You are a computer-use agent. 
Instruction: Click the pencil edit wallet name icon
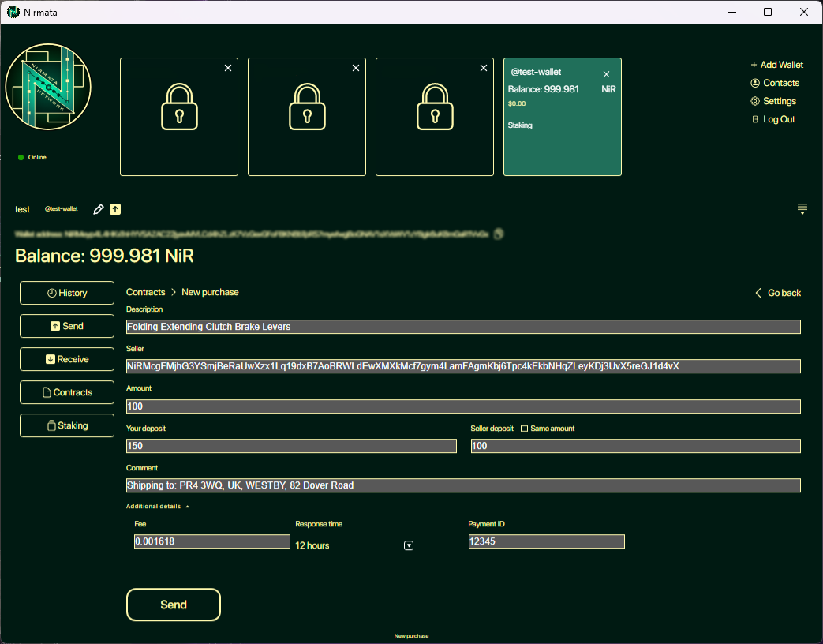pyautogui.click(x=99, y=209)
